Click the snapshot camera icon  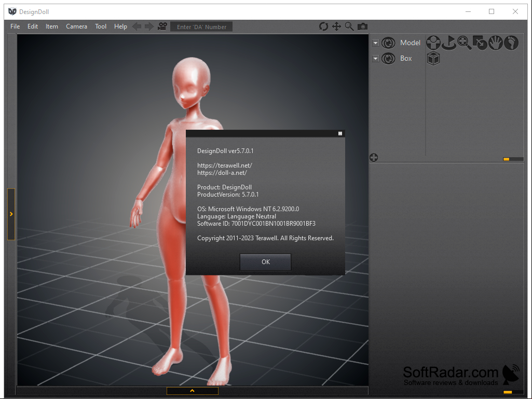pyautogui.click(x=362, y=26)
